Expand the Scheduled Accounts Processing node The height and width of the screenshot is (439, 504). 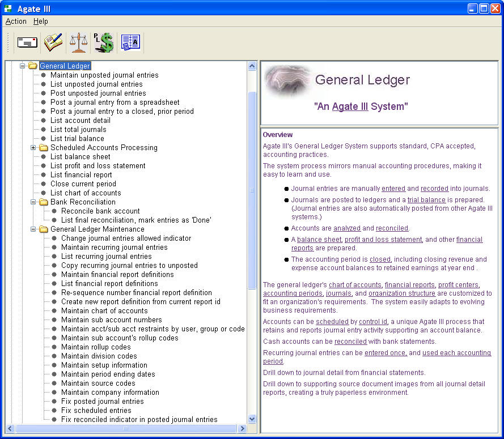pyautogui.click(x=33, y=148)
